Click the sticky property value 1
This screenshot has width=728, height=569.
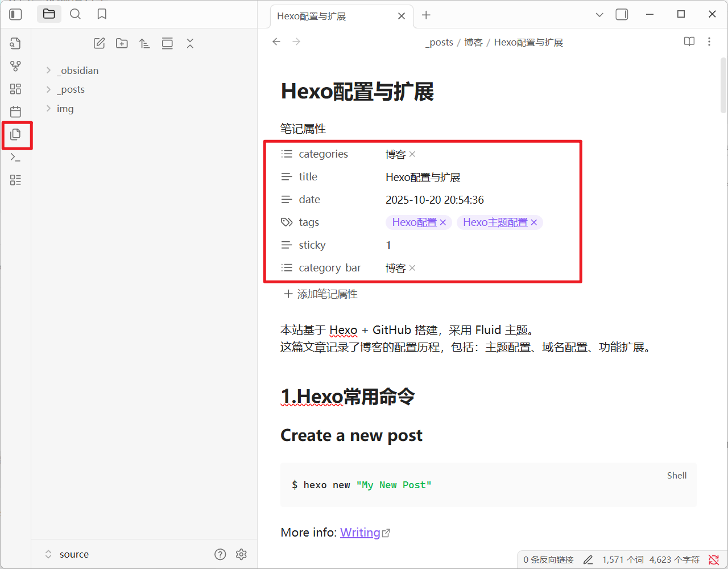point(388,245)
